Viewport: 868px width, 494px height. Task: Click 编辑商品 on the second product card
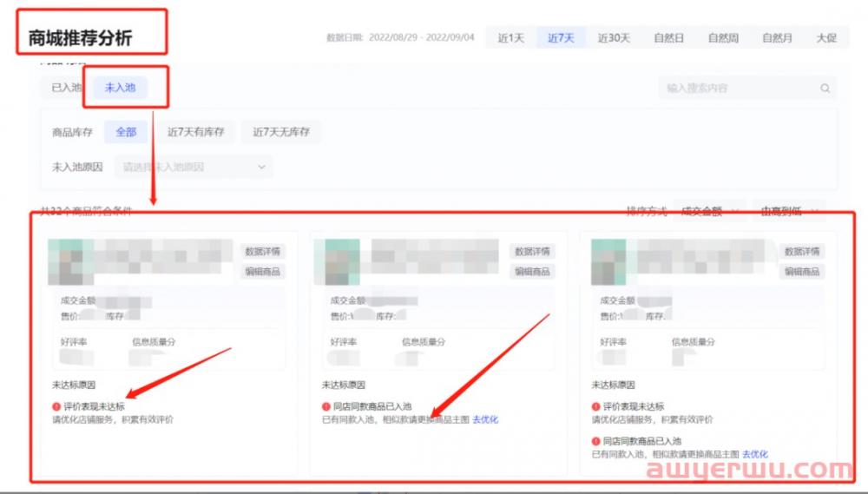click(x=532, y=272)
